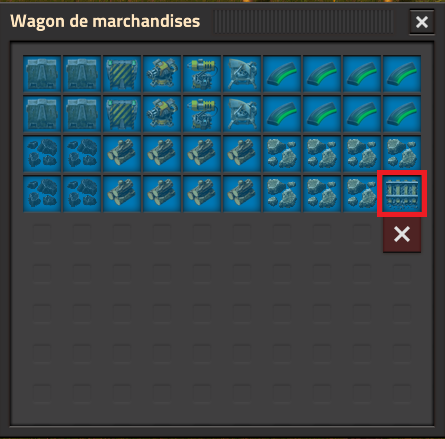Click the first coal slot in the third row

[42, 153]
